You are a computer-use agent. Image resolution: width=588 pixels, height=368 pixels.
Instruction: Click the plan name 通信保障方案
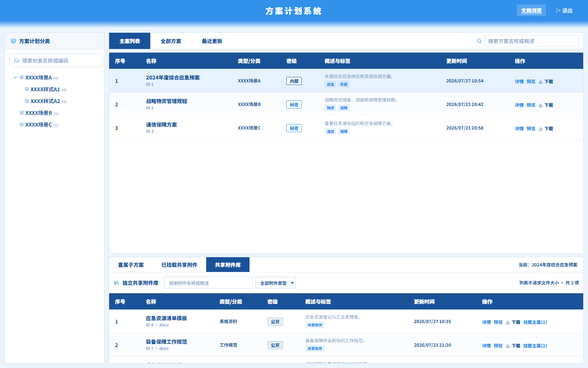[161, 125]
